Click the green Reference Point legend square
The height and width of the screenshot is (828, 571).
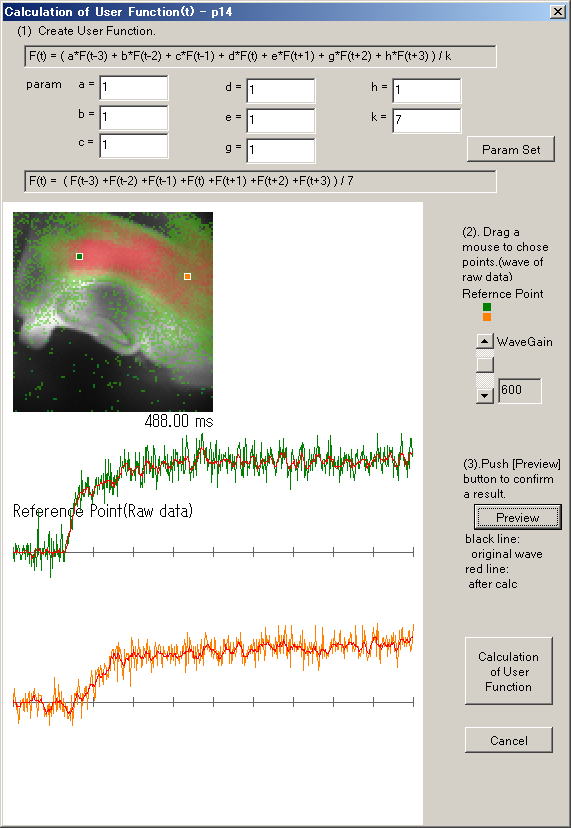pyautogui.click(x=486, y=307)
